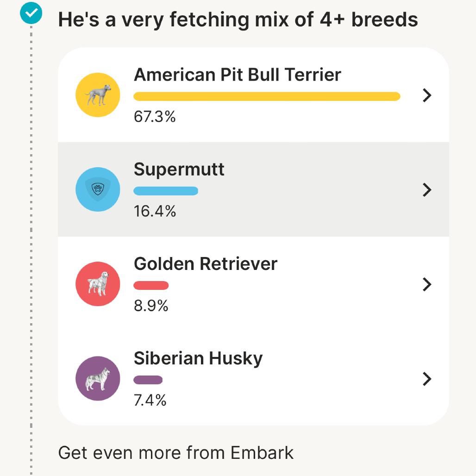Click the 16.4% Supermutt percentage value
Viewport: 476px width, 476px height.
(155, 211)
